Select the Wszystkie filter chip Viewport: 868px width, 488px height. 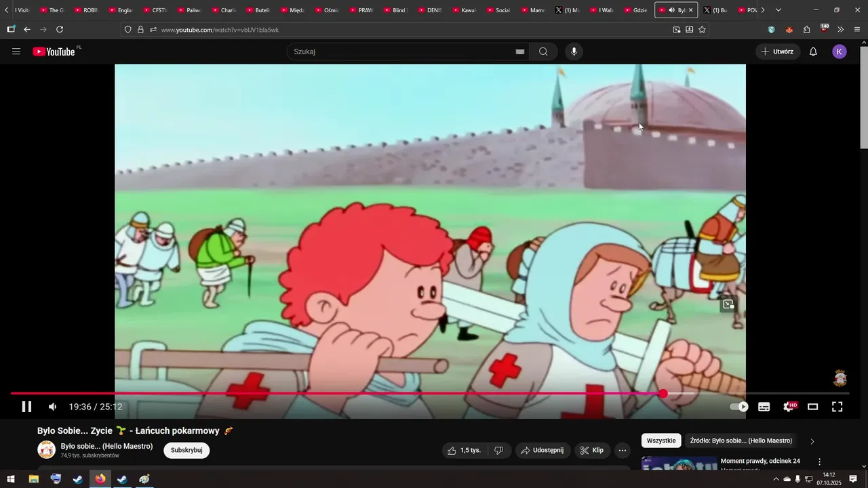click(x=661, y=441)
